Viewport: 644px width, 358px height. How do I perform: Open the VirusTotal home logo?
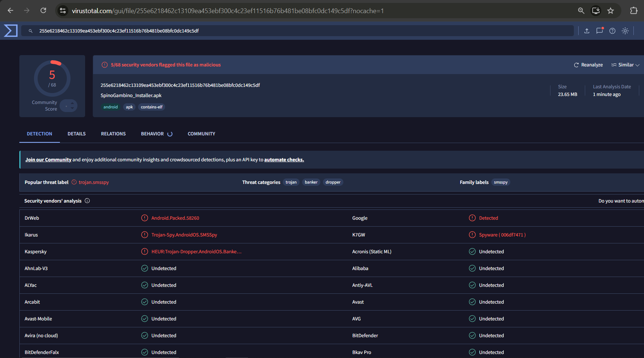pyautogui.click(x=11, y=31)
